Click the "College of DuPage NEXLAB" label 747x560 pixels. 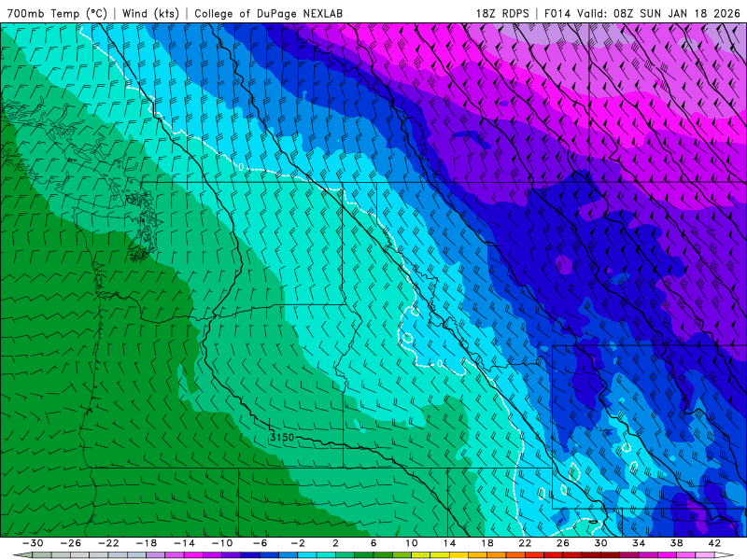pos(268,14)
